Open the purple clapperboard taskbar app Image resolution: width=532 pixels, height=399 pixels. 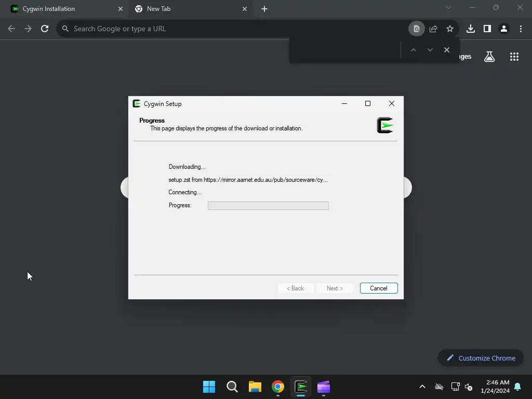pos(324,387)
